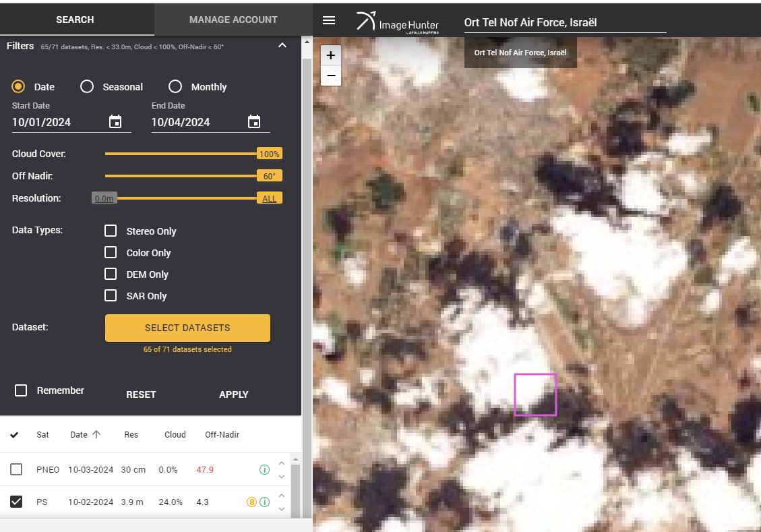The width and height of the screenshot is (761, 532).
Task: Click the PNEO resolution value 30 cm
Action: click(133, 469)
